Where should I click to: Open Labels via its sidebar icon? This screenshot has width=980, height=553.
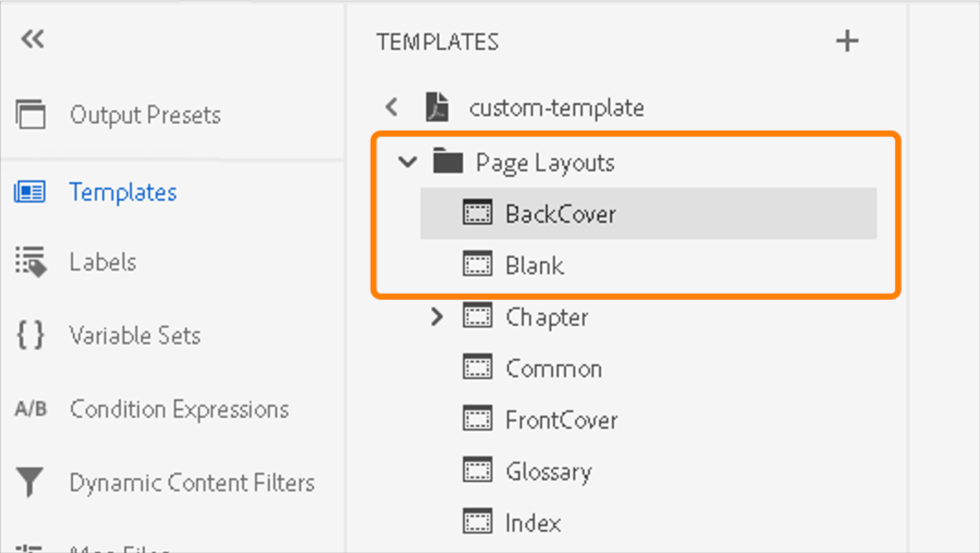[29, 261]
